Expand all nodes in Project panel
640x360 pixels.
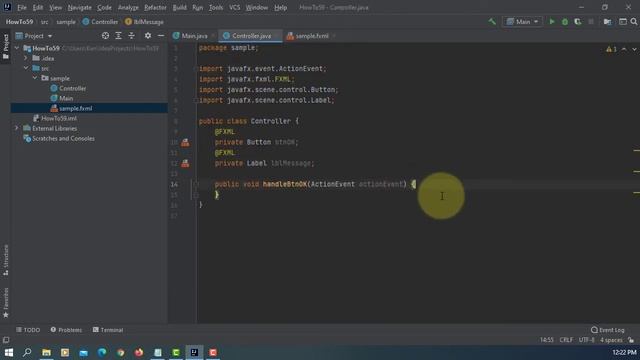click(118, 36)
